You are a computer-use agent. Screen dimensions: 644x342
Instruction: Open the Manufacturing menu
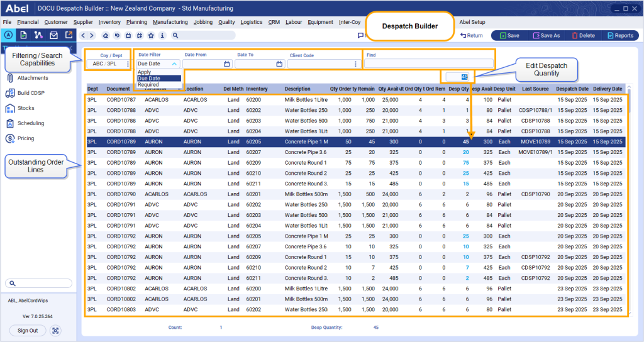170,22
